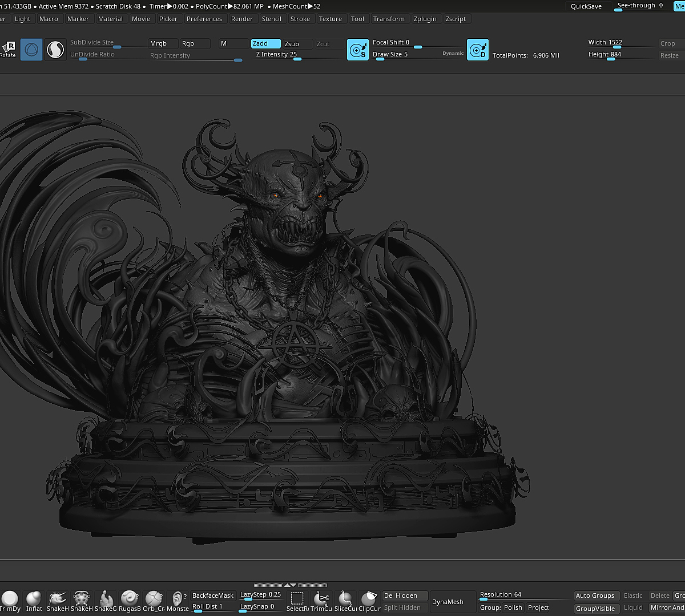This screenshot has width=685, height=616.
Task: Open the Transform menu
Action: click(389, 19)
